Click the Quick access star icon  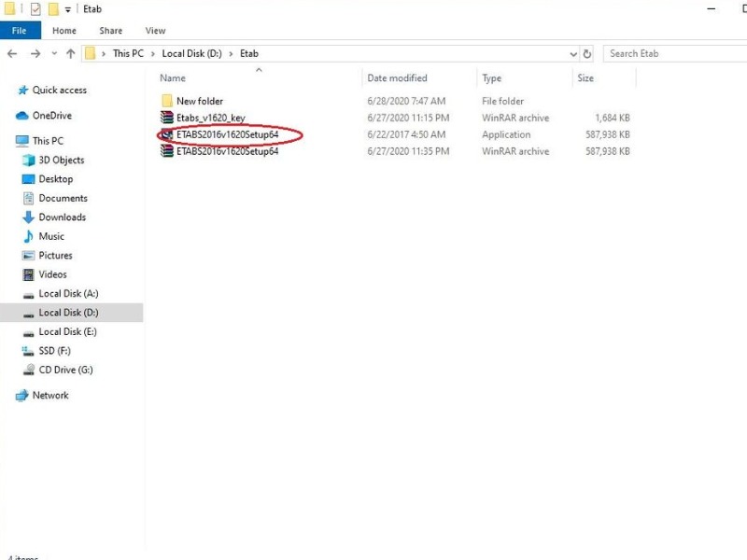pyautogui.click(x=24, y=90)
